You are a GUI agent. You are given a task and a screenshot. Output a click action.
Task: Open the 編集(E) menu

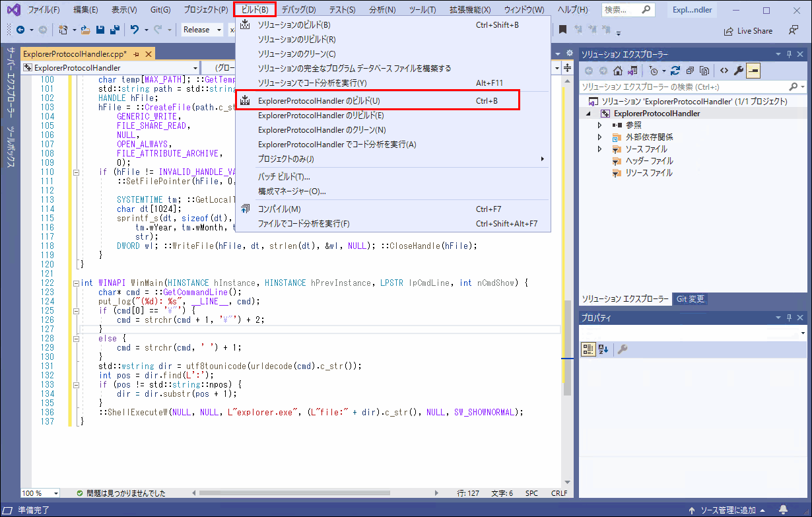(x=86, y=10)
